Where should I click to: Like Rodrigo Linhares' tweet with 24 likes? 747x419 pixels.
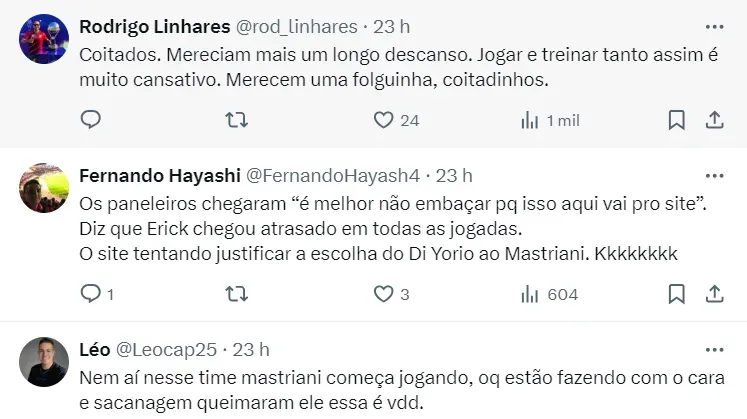[x=383, y=120]
